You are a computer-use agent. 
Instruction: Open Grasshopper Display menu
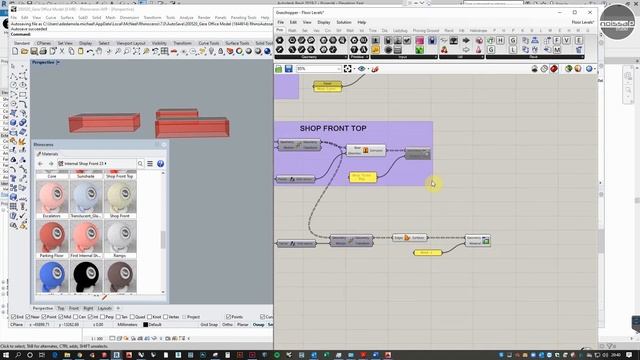(324, 22)
